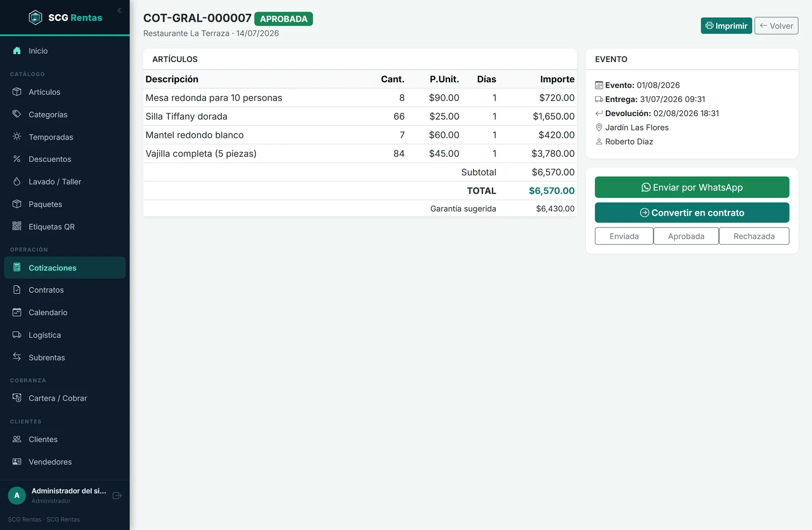Click the logout icon beside Administrador
The height and width of the screenshot is (530, 812).
(x=117, y=495)
